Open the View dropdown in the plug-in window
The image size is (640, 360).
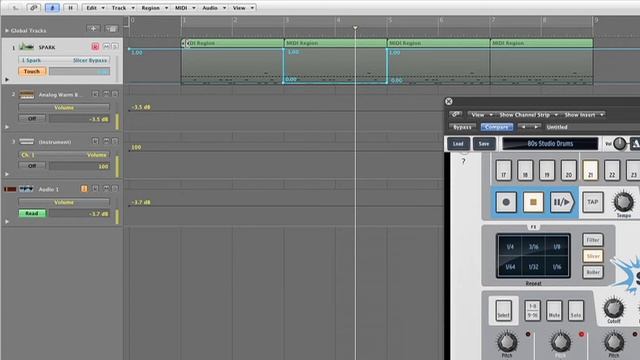coord(481,115)
